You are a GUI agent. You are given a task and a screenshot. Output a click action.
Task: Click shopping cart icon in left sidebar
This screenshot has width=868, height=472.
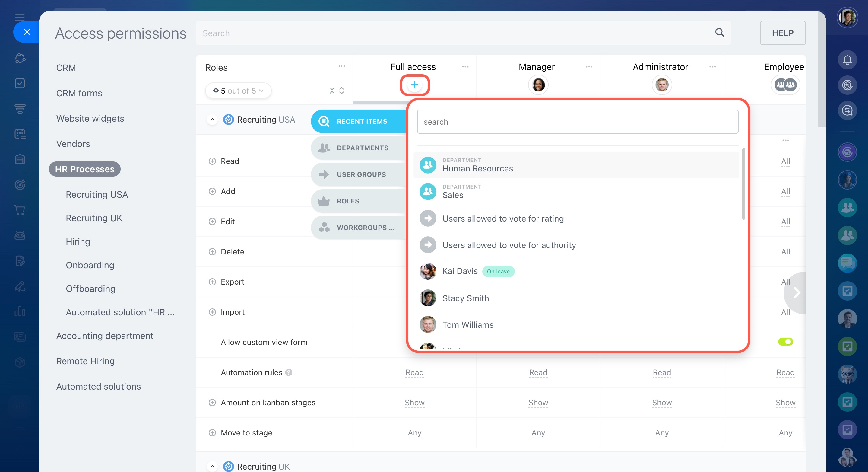point(20,210)
